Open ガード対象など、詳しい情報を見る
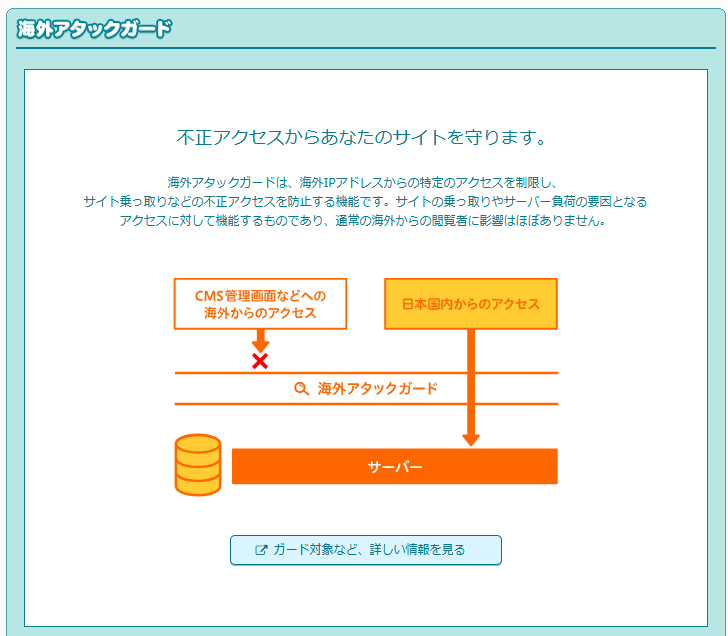Viewport: 728px width, 636px height. tap(365, 550)
